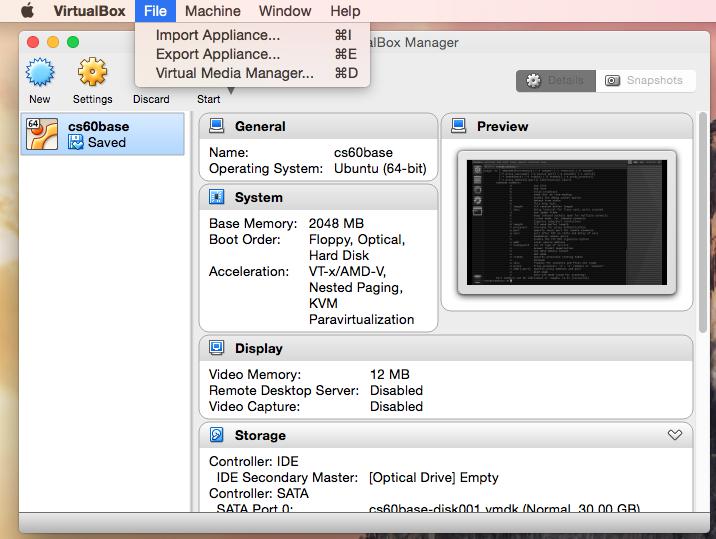Open the VirtualBox application menu
716x539 pixels.
[90, 11]
